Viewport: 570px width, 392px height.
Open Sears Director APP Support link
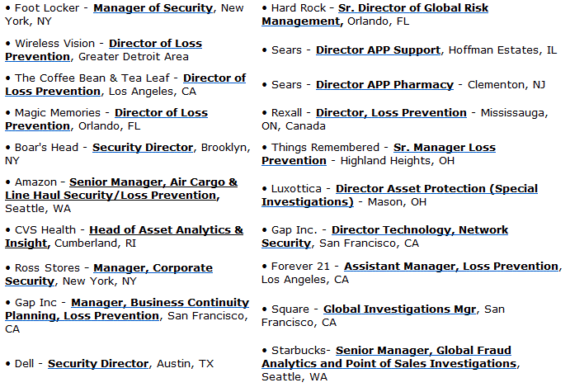pyautogui.click(x=378, y=50)
